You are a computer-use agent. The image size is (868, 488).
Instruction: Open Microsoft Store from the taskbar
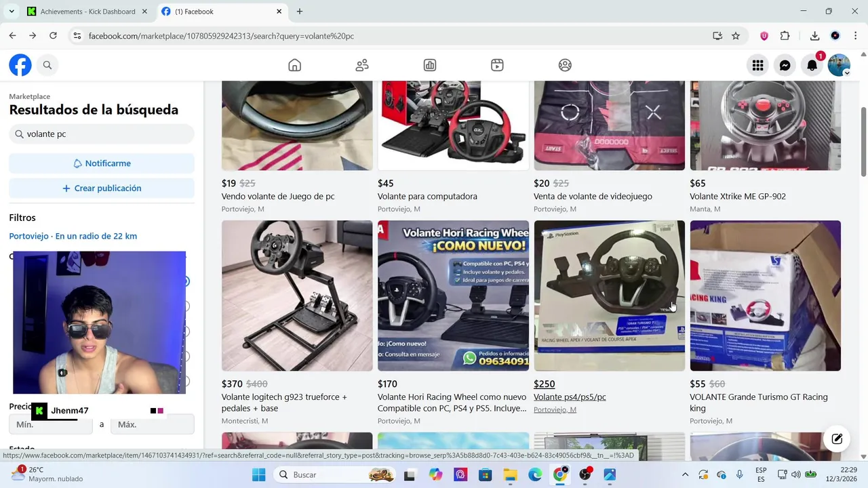click(485, 474)
